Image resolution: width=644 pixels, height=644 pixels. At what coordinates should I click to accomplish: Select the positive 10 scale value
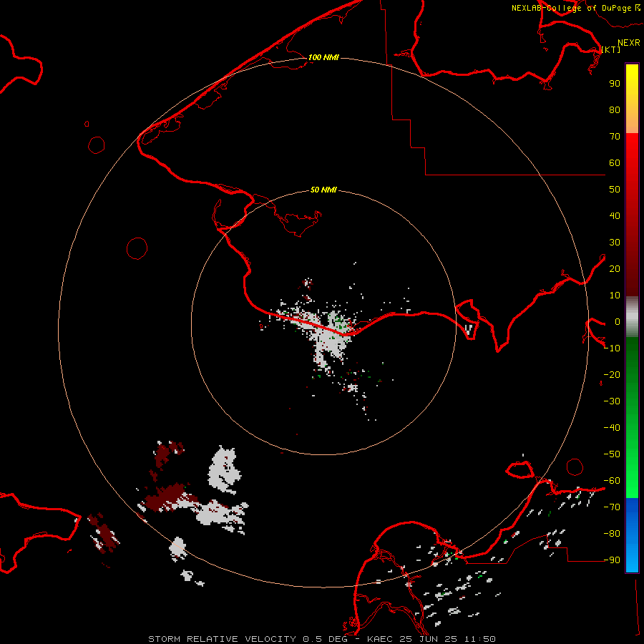click(615, 296)
